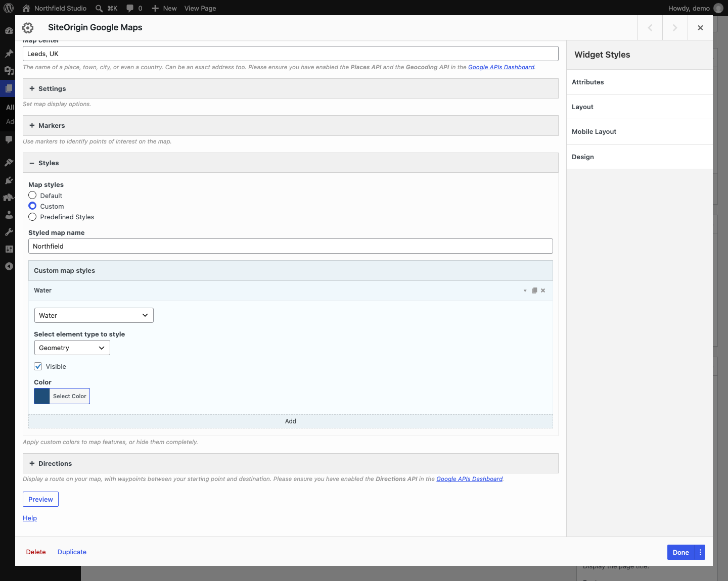Select the Custom map style
Image resolution: width=728 pixels, height=581 pixels.
tap(32, 206)
